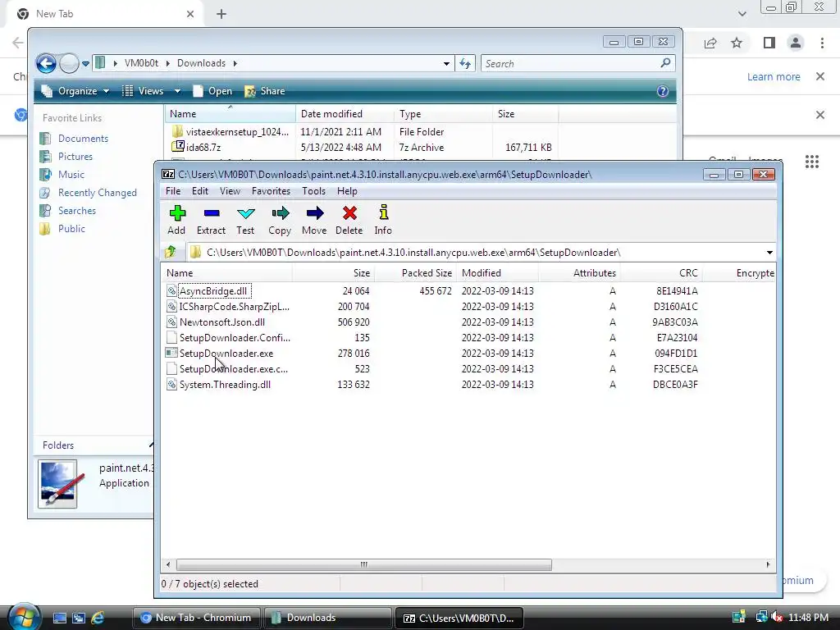Click the Copy toolbar icon in 7-Zip
The height and width of the screenshot is (630, 840).
[280, 220]
